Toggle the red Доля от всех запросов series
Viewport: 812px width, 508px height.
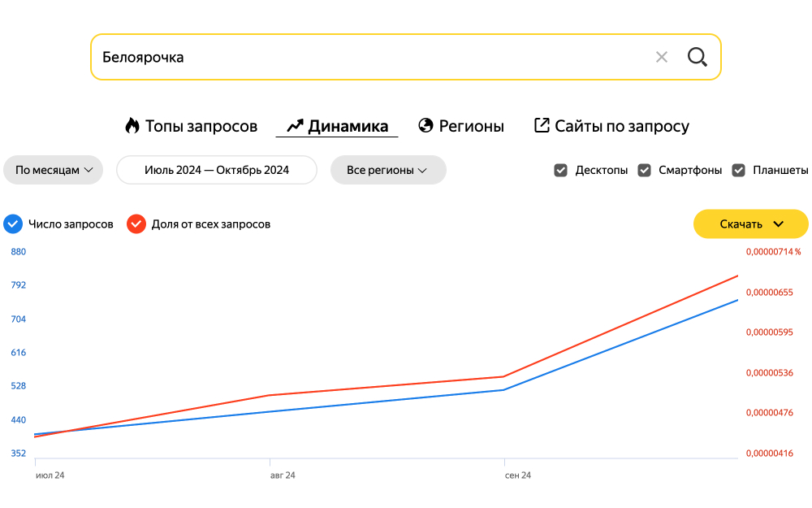click(x=136, y=224)
